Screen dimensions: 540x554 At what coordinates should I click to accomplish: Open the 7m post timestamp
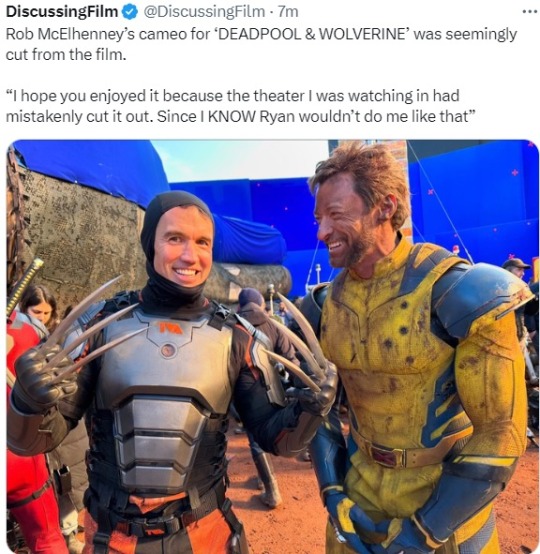[x=288, y=12]
